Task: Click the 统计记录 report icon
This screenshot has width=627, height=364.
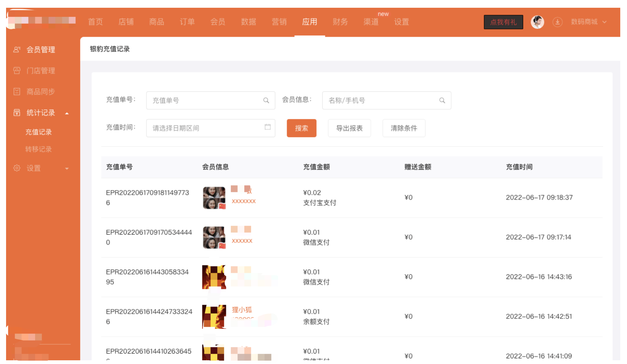Action: coord(17,113)
